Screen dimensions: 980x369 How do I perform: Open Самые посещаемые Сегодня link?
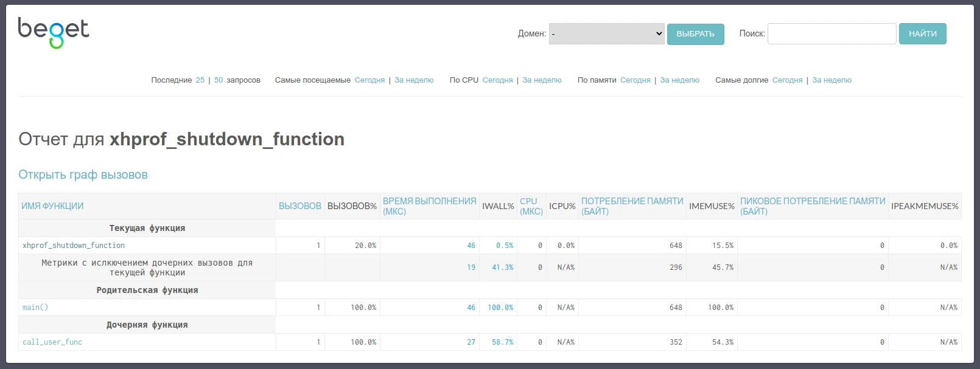[369, 80]
